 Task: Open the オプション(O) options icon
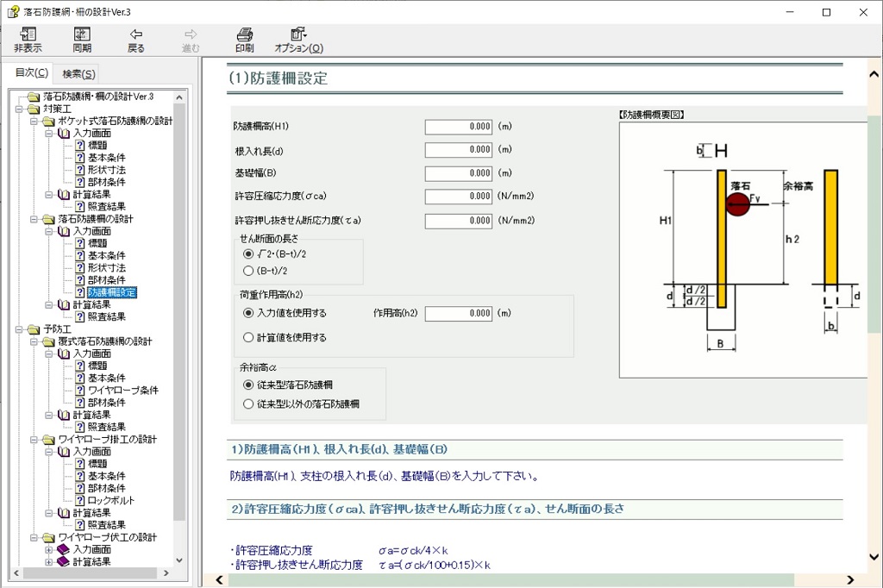point(298,34)
